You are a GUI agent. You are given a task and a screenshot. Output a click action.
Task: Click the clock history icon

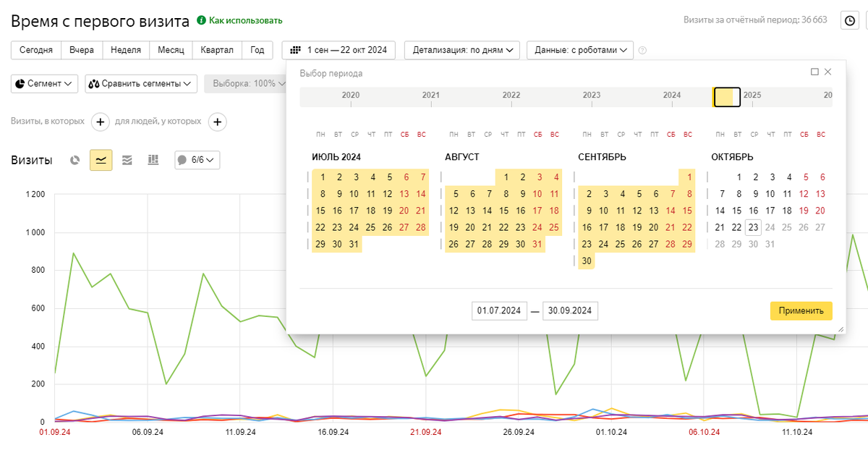[849, 20]
